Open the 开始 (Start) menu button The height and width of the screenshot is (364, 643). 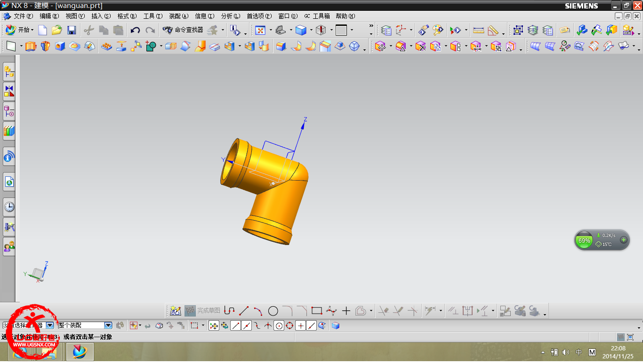coord(19,30)
